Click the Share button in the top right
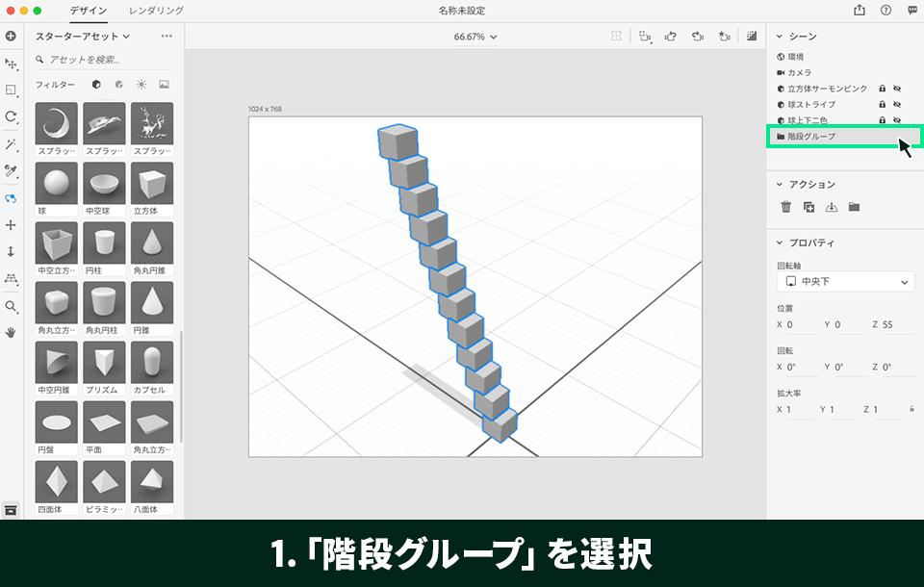 point(858,11)
